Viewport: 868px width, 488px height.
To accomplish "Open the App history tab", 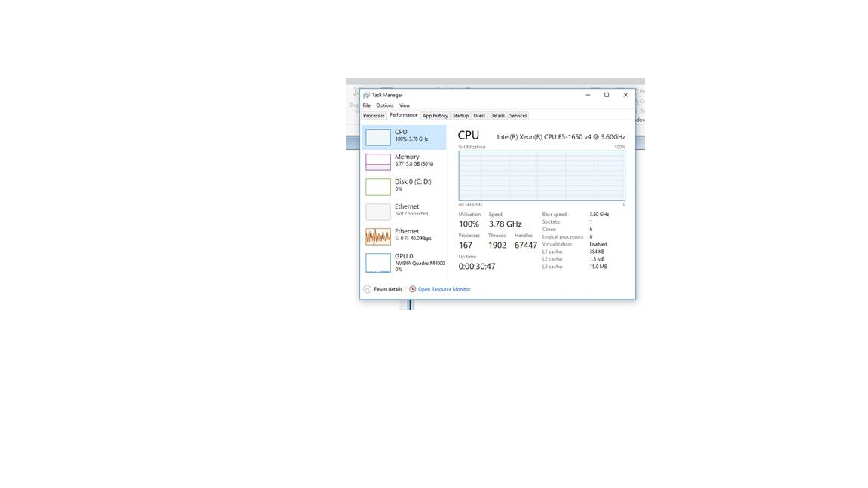I will (435, 115).
